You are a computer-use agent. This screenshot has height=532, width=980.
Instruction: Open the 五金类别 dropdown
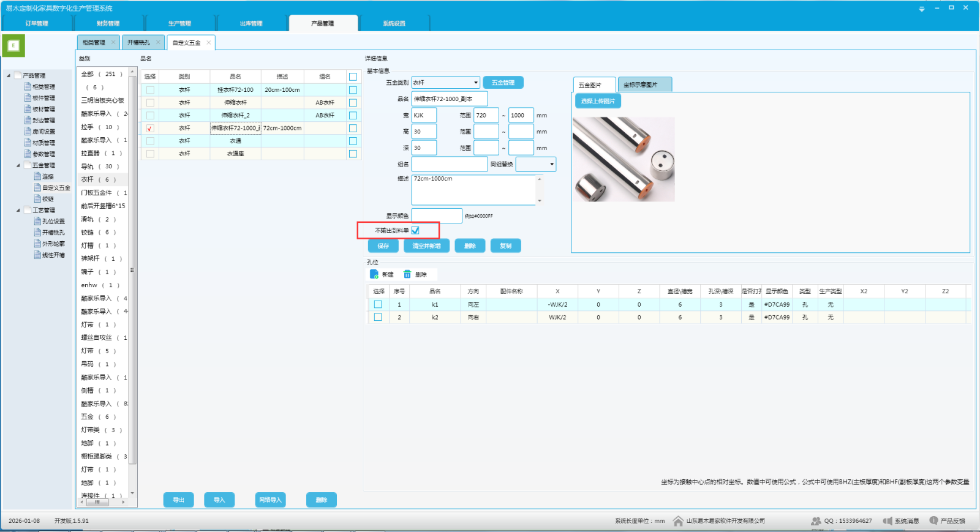tap(475, 83)
